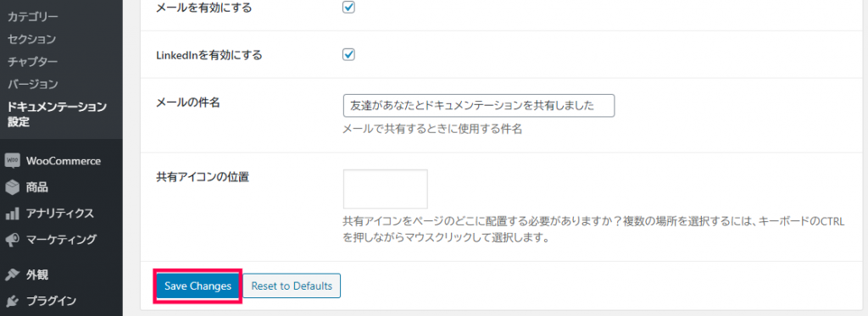The width and height of the screenshot is (868, 316).
Task: Open the WooCommerce menu label
Action: (x=63, y=161)
